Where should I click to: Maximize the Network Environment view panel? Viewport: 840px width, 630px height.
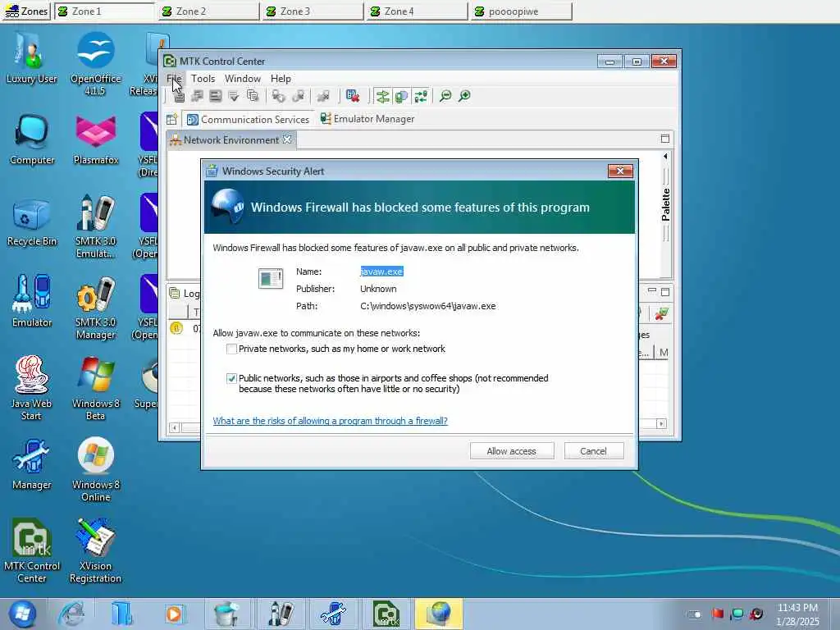tap(665, 139)
